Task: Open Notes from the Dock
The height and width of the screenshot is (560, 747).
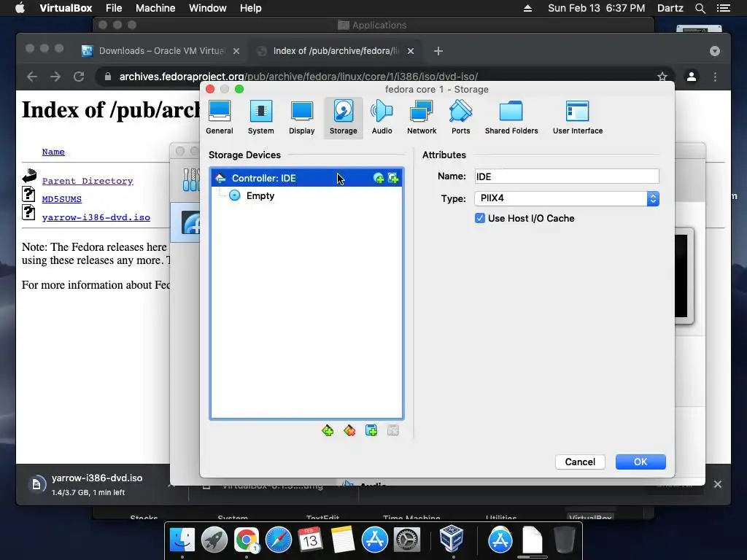Action: click(x=342, y=540)
